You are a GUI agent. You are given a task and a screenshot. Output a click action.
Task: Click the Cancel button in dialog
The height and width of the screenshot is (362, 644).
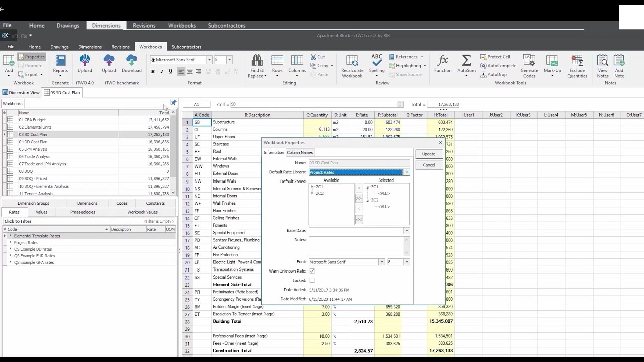pyautogui.click(x=429, y=165)
